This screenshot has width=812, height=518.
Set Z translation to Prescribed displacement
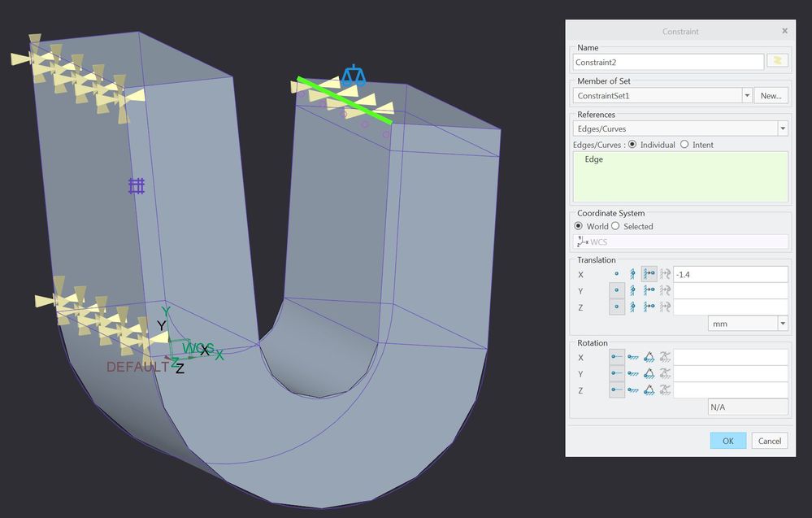[x=649, y=307]
